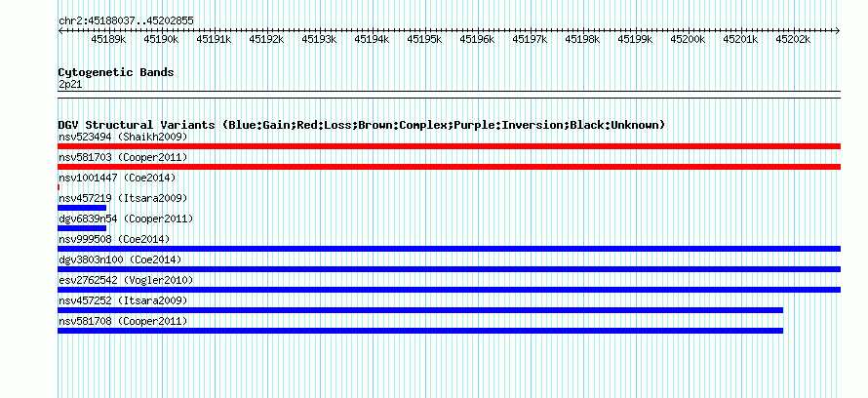Click the 45194k ruler tick label
Screen dimensions: 868x398
point(372,39)
